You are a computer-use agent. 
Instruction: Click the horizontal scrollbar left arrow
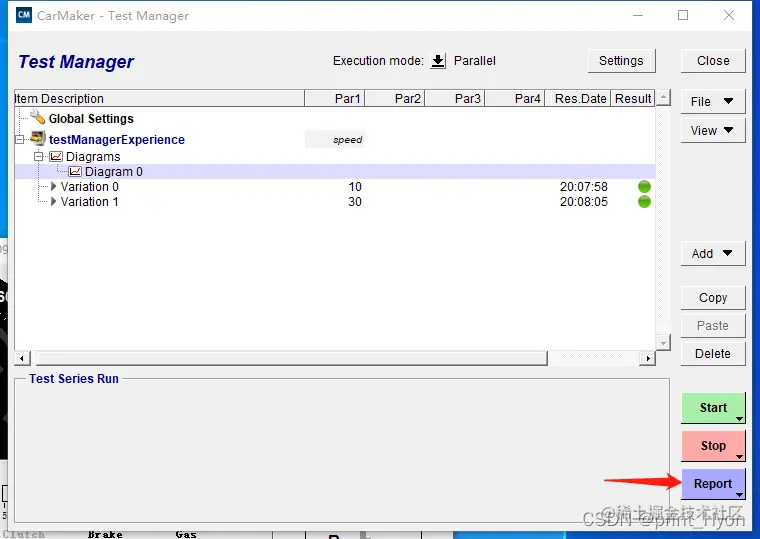[22, 359]
